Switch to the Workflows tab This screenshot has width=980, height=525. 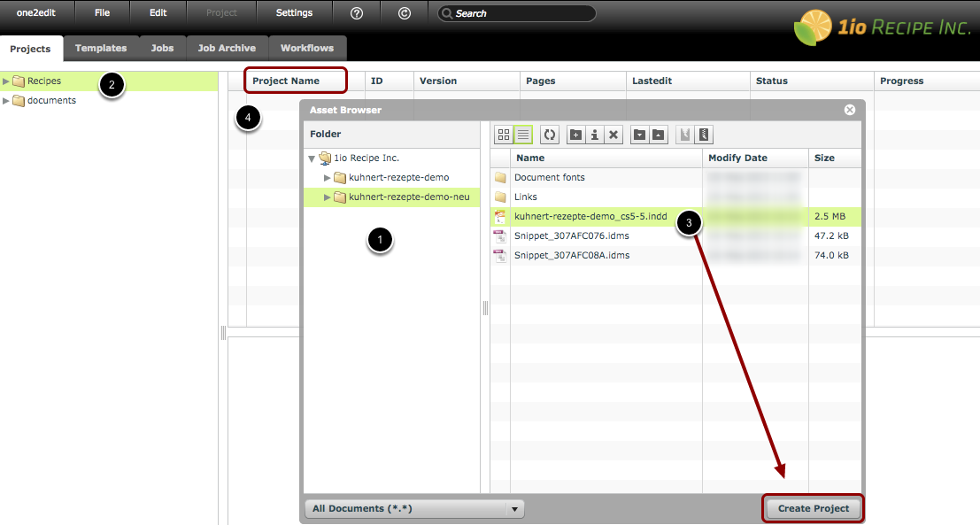(x=307, y=48)
